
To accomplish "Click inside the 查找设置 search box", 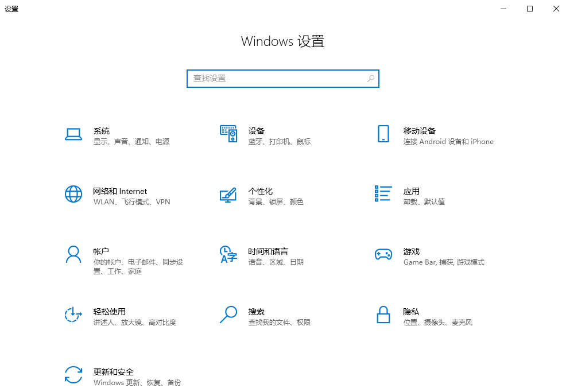I will point(270,78).
